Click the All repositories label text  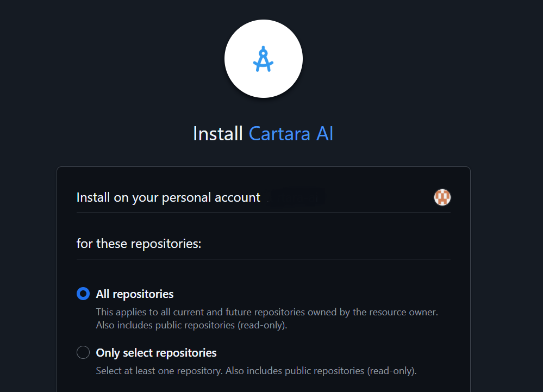point(134,294)
